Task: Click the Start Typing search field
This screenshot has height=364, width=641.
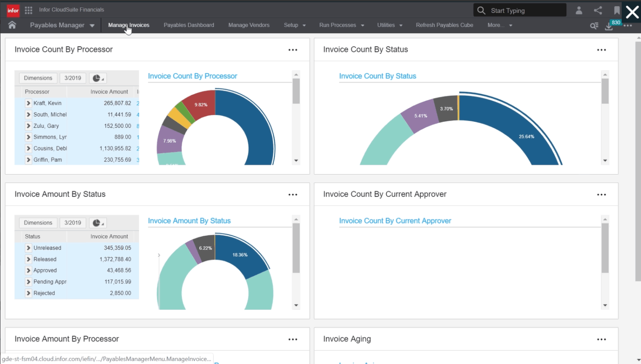Action: click(x=526, y=11)
